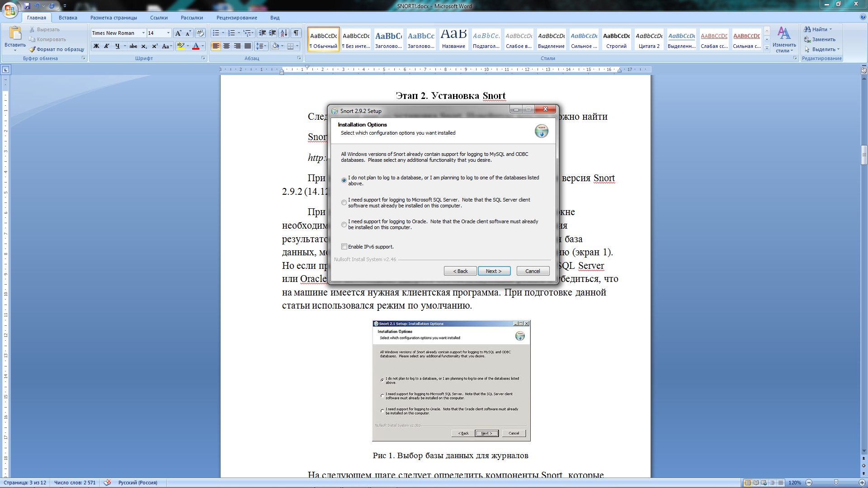Switch to full screen reading view

(x=756, y=483)
